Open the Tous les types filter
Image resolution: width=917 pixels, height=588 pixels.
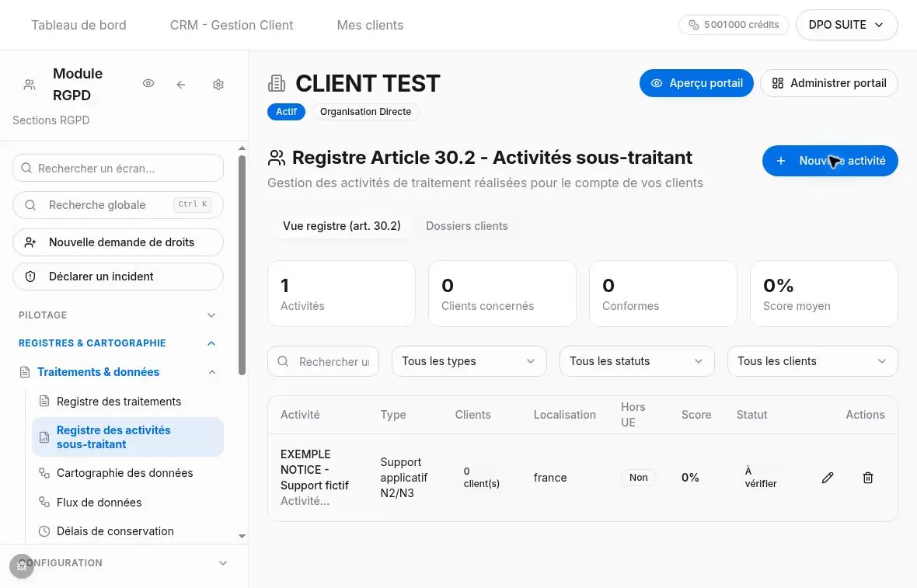[469, 361]
